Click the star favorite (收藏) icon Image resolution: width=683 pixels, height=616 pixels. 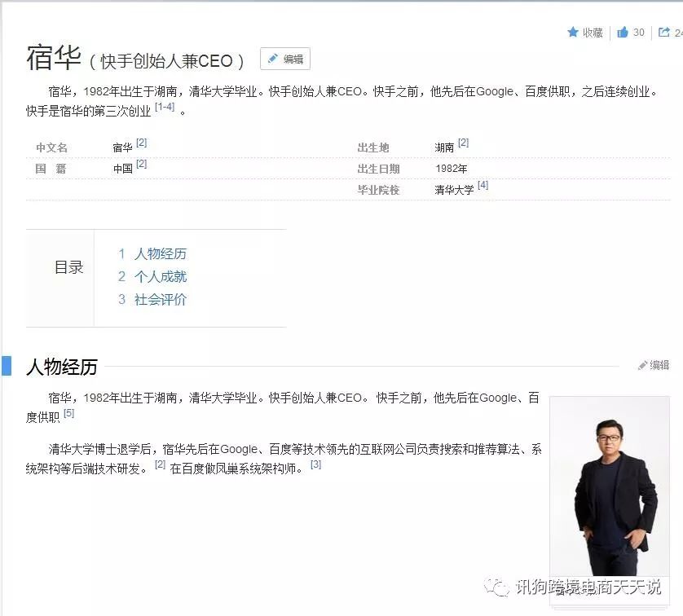[573, 33]
